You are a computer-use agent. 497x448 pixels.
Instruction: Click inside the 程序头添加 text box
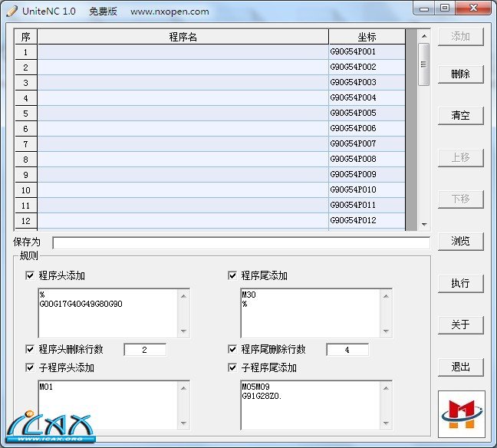(x=108, y=313)
